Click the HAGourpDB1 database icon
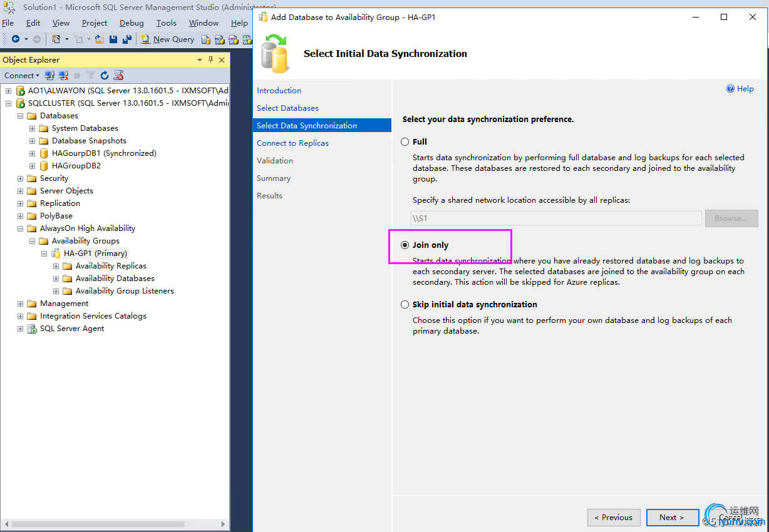The width and height of the screenshot is (769, 532). click(x=44, y=153)
